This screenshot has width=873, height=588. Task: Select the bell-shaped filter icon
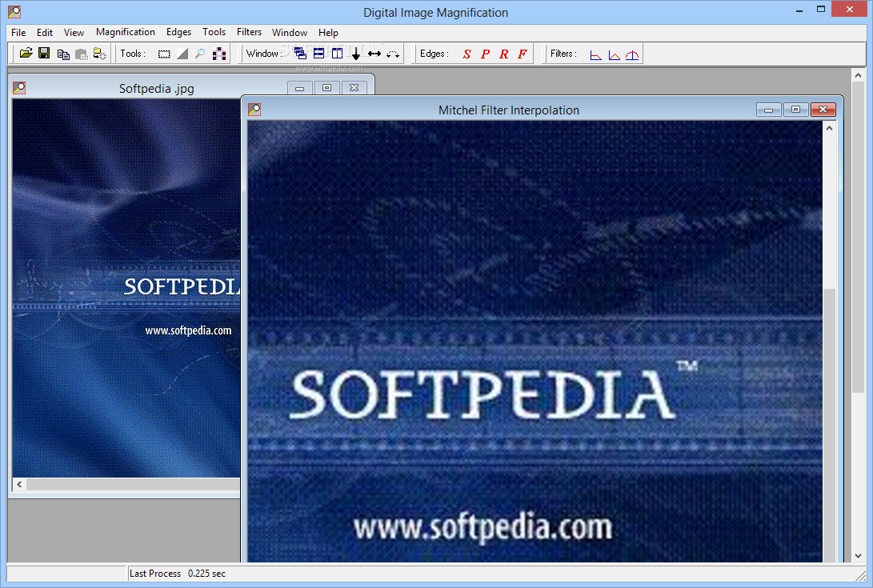(632, 53)
